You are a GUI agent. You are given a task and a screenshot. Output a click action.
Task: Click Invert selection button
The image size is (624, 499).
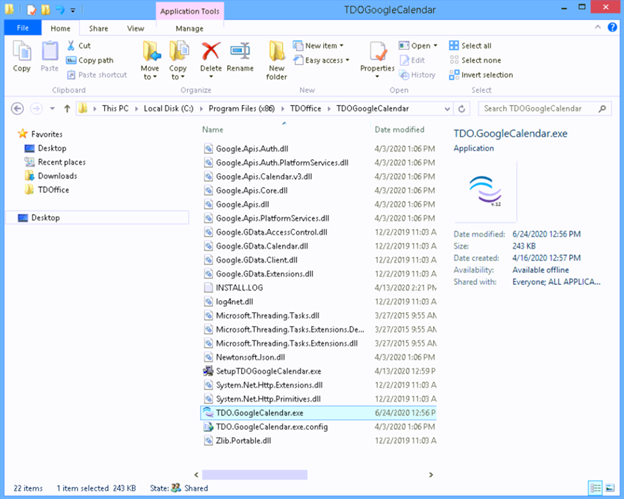tap(485, 74)
